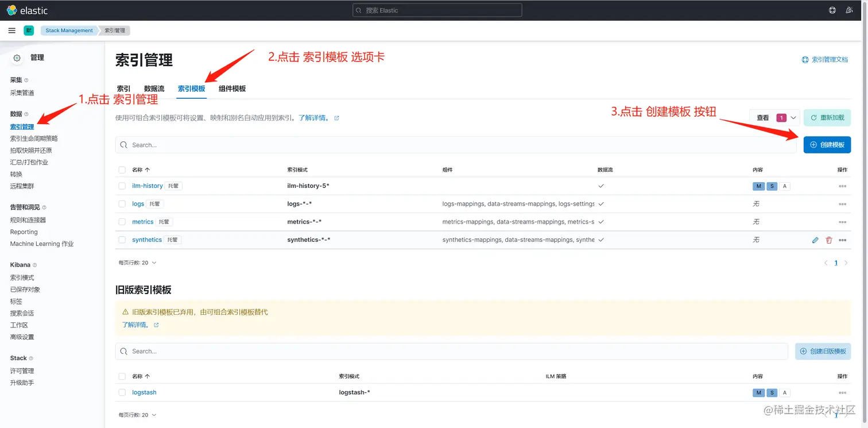Screen dimensions: 868x428
Task: Click the S badge in ilm-history row
Action: 772,186
